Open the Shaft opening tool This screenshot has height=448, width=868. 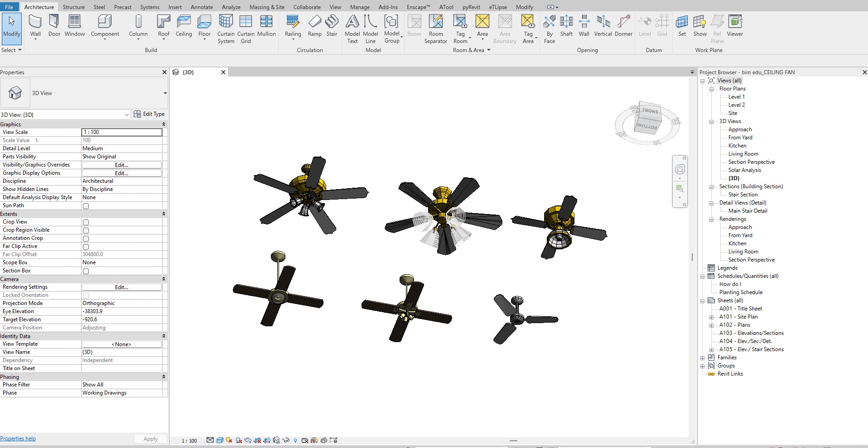(566, 25)
